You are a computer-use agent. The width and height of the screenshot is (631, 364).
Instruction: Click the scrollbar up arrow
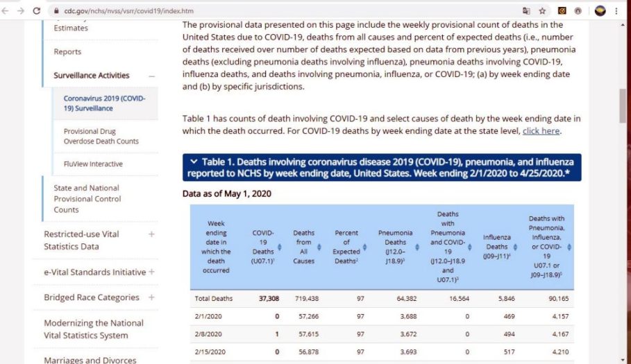click(623, 25)
